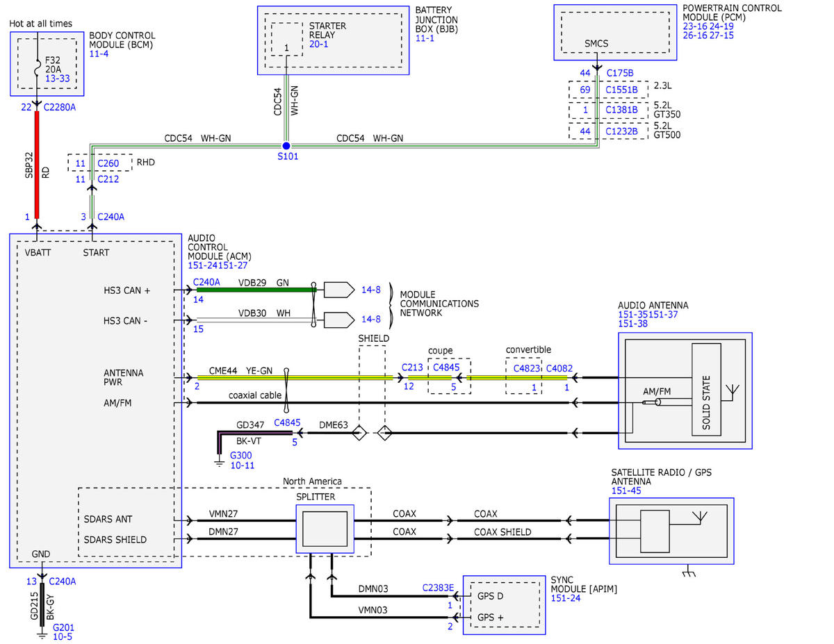Open C240A connector at the START pin 3
The height and width of the screenshot is (644, 834).
click(111, 217)
